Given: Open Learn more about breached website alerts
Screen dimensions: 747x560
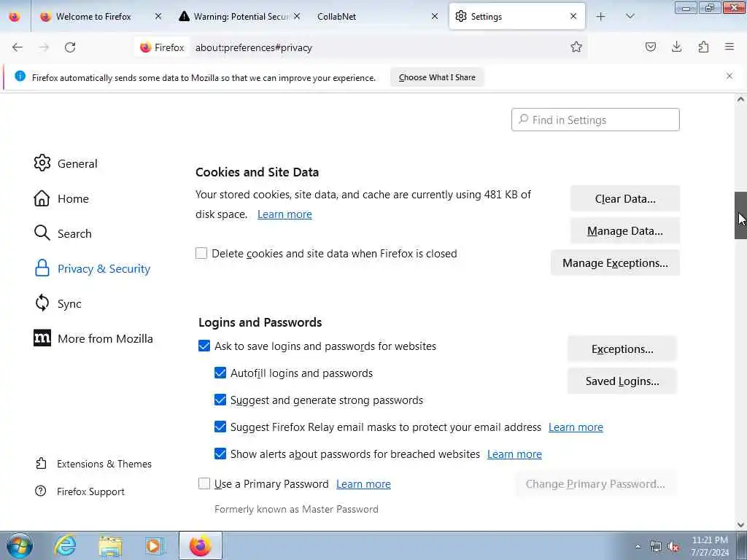Looking at the screenshot, I should [x=514, y=454].
